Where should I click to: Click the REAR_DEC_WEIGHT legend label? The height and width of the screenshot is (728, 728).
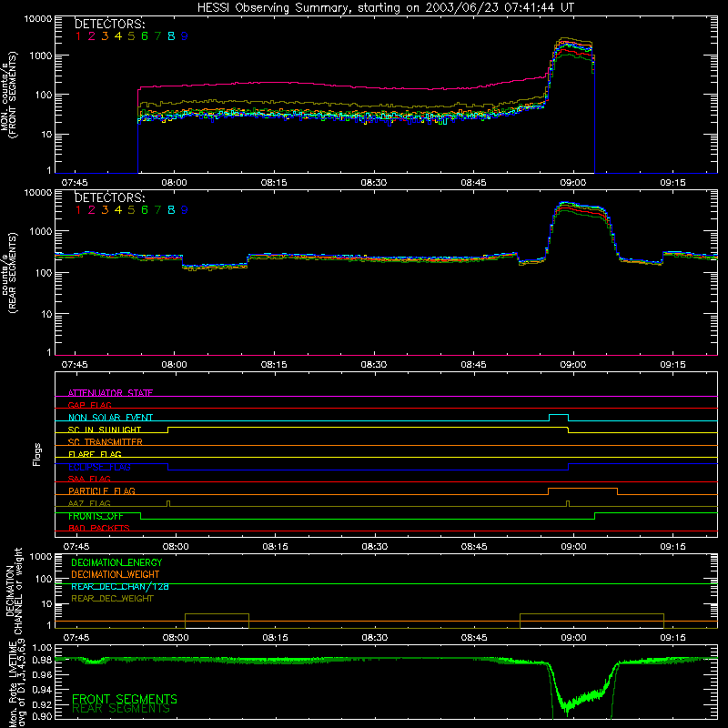tap(112, 599)
